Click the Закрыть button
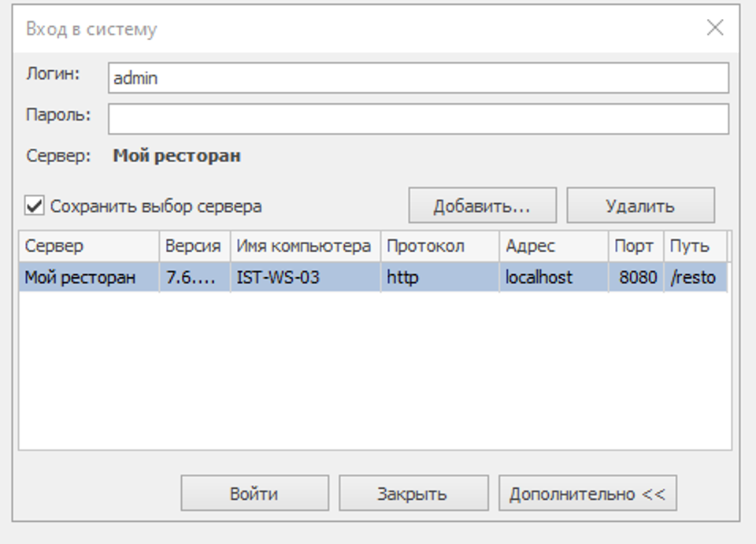756x544 pixels. [413, 494]
